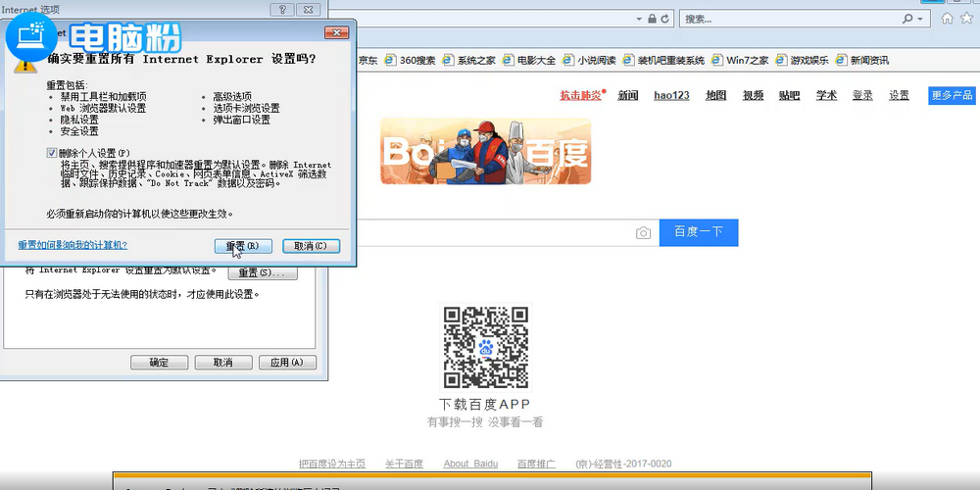
Task: Click the Baidu logo doodle image
Action: pyautogui.click(x=486, y=151)
